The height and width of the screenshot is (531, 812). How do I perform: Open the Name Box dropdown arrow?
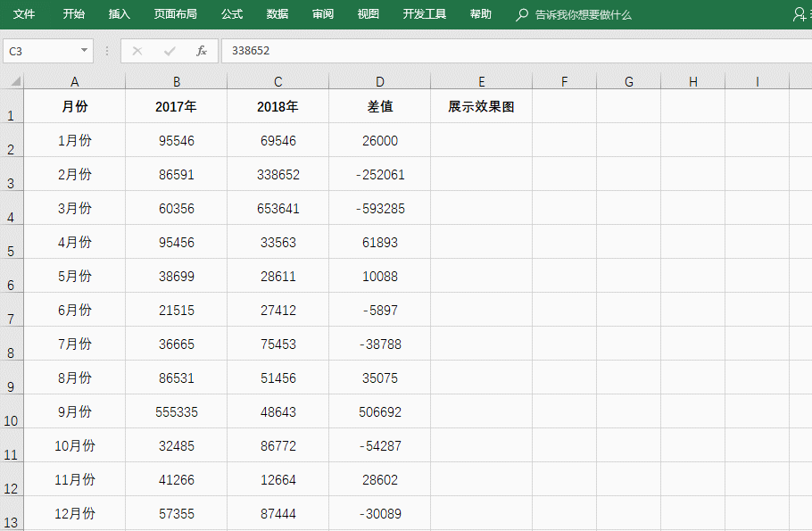click(85, 51)
